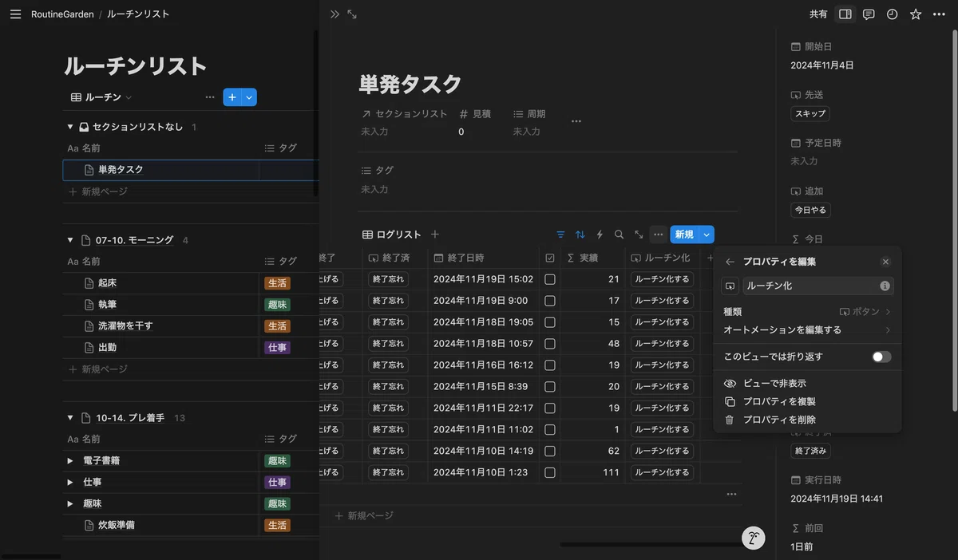Open the hamburger sidebar menu
The height and width of the screenshot is (560, 958).
click(x=15, y=14)
